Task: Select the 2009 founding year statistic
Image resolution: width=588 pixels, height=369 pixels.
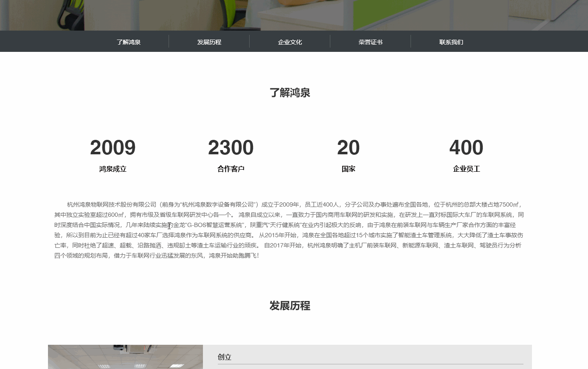Action: (x=112, y=148)
